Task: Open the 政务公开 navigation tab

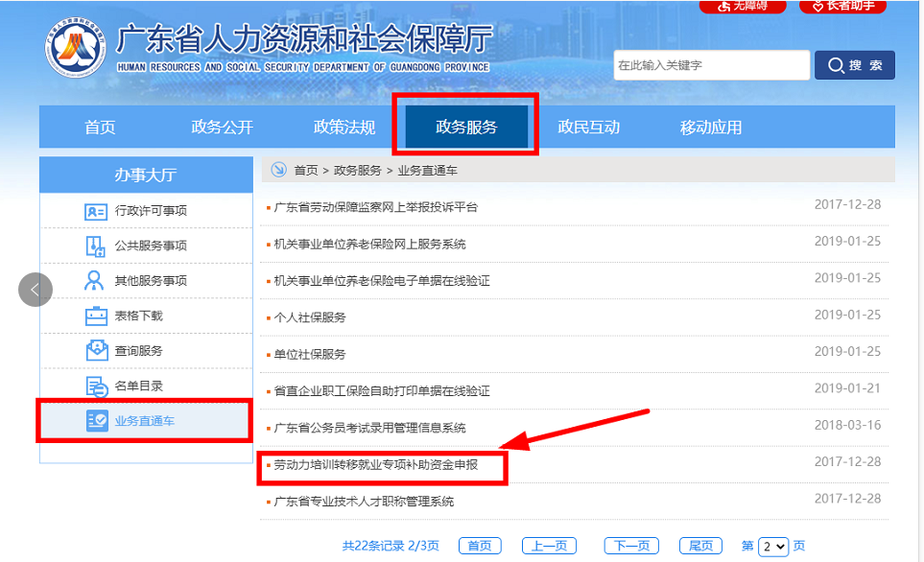Action: pyautogui.click(x=223, y=128)
